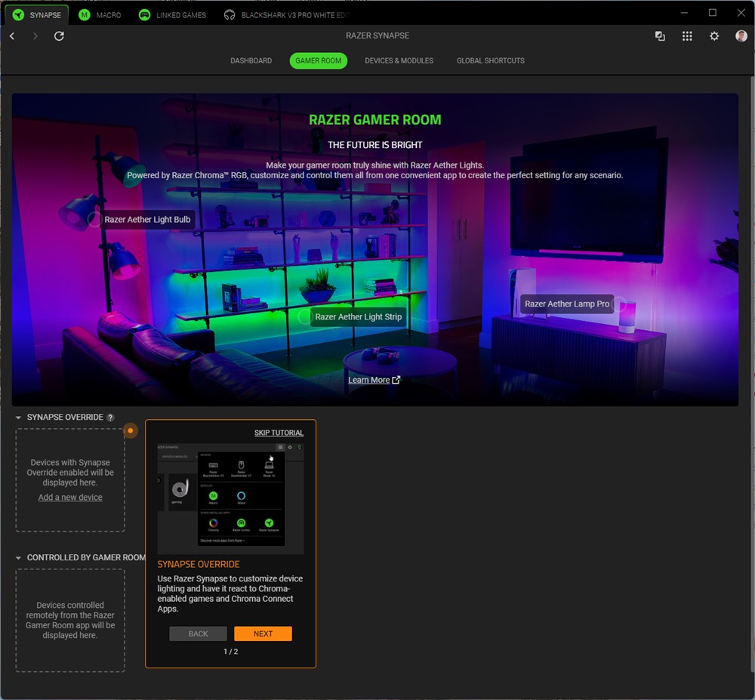
Task: Click the Synapse Override help question mark
Action: (110, 418)
